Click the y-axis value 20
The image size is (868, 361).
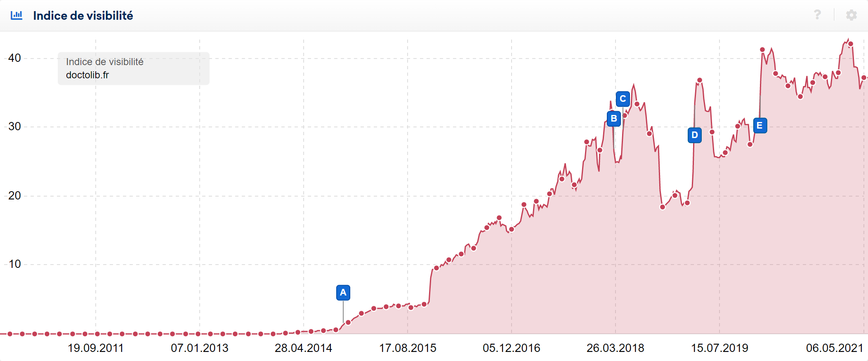tap(14, 196)
